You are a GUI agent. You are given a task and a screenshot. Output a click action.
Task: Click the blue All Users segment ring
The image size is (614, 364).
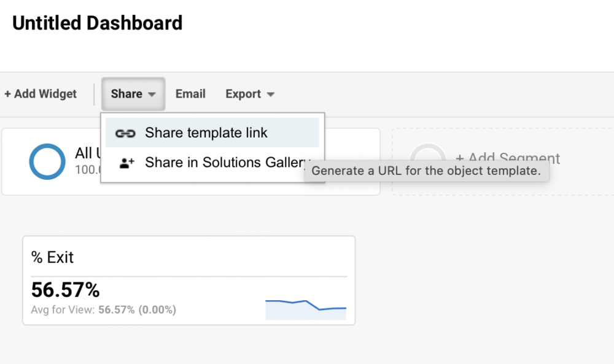[x=47, y=161]
